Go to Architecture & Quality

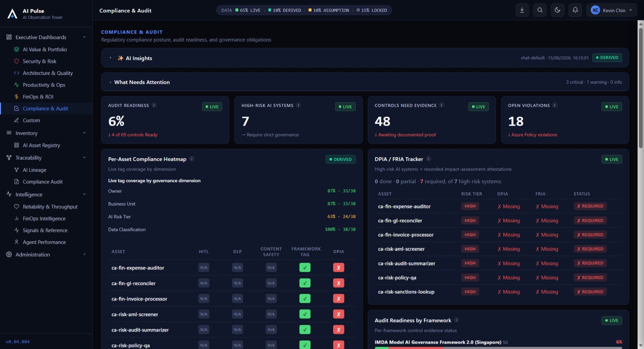[47, 73]
